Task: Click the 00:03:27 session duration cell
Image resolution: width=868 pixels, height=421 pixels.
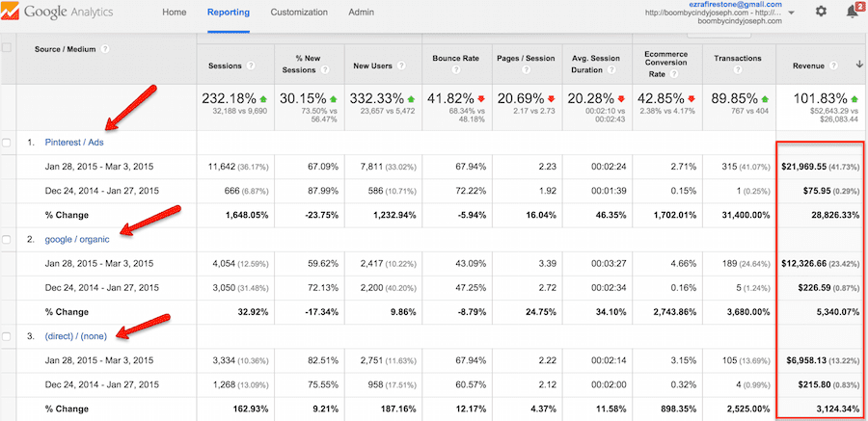Action: click(x=609, y=263)
